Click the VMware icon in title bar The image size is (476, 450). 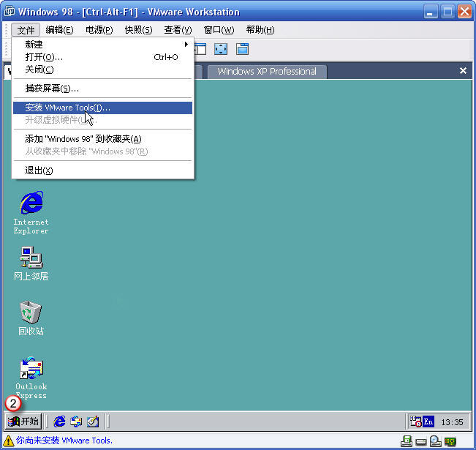tap(10, 11)
